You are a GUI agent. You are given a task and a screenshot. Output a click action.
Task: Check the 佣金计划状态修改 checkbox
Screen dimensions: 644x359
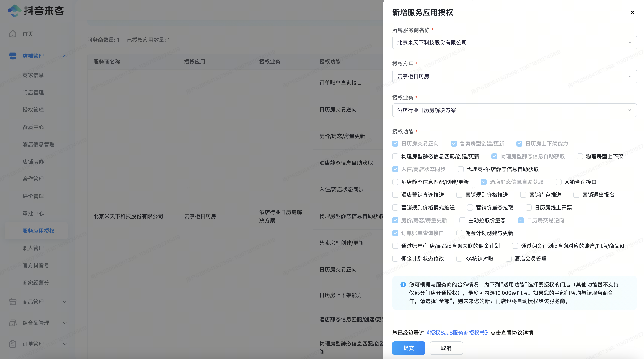395,258
